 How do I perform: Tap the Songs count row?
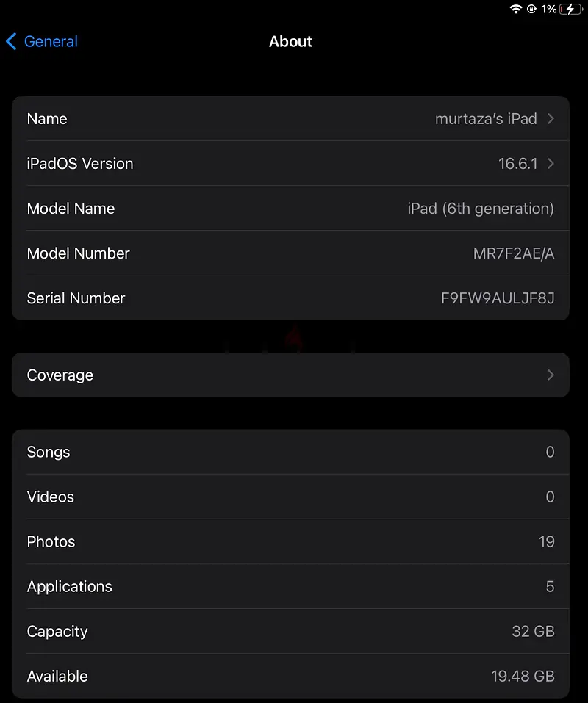pos(290,452)
